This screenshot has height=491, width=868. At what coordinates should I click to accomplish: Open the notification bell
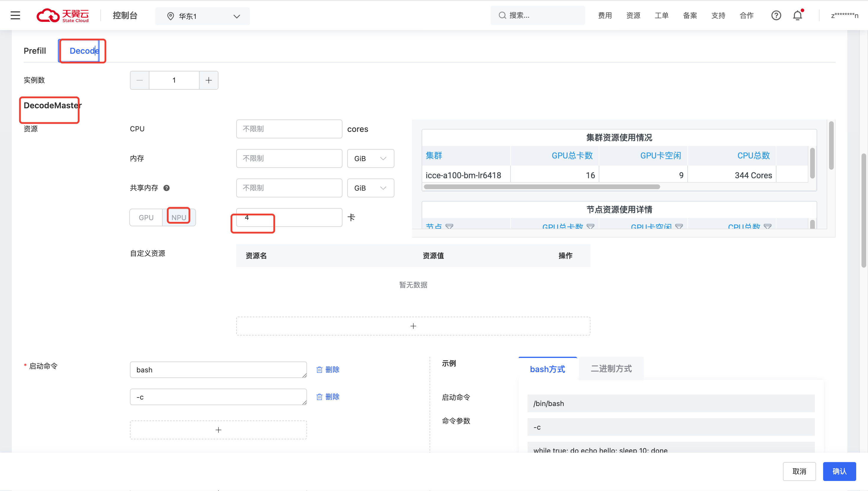pos(797,16)
